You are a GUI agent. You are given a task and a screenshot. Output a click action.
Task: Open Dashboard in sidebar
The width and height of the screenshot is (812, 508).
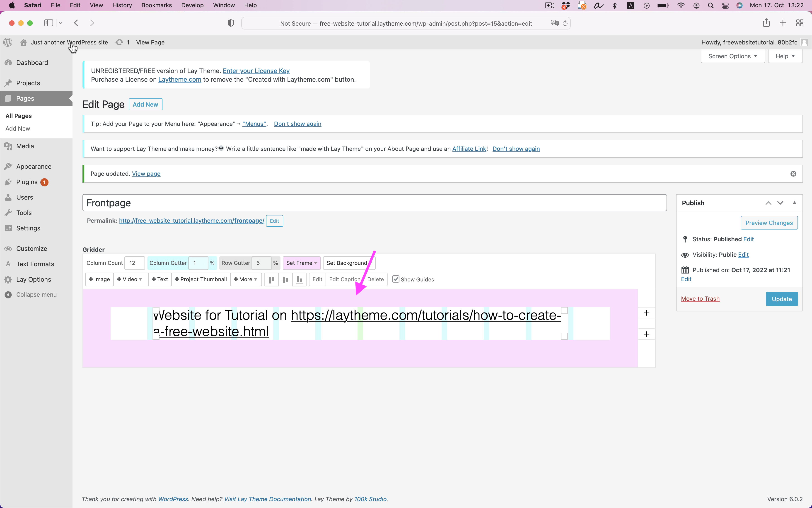tap(32, 63)
